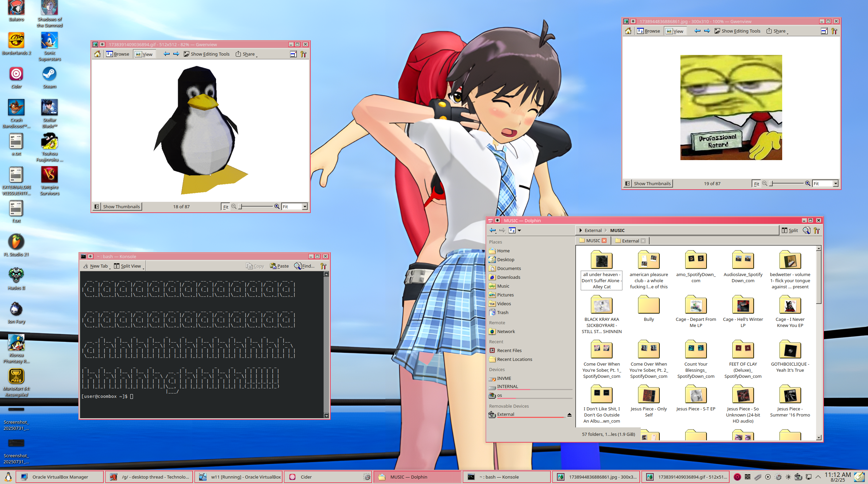Open FL Studio 21 desktop shortcut

16,245
